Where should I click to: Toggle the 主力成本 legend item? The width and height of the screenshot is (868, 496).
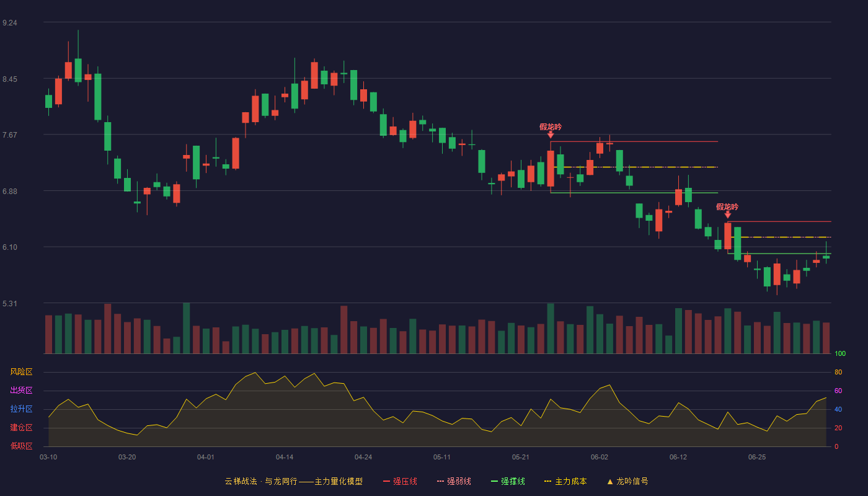(x=565, y=481)
